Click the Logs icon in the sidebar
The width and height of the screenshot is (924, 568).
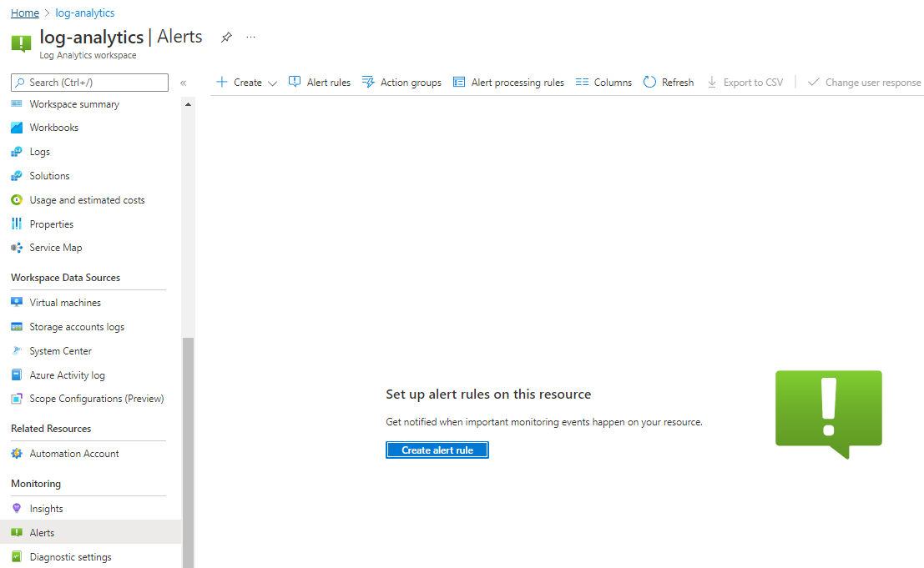tap(17, 152)
